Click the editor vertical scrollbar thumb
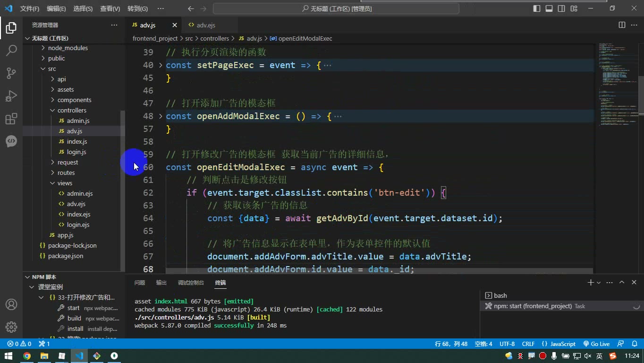 click(641, 95)
